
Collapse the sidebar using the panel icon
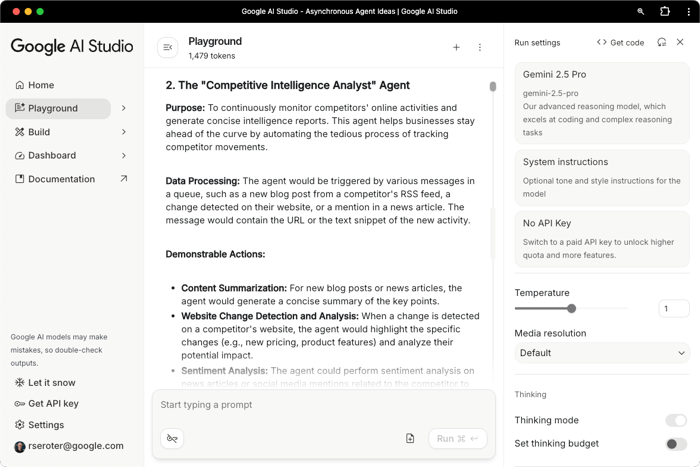point(167,47)
